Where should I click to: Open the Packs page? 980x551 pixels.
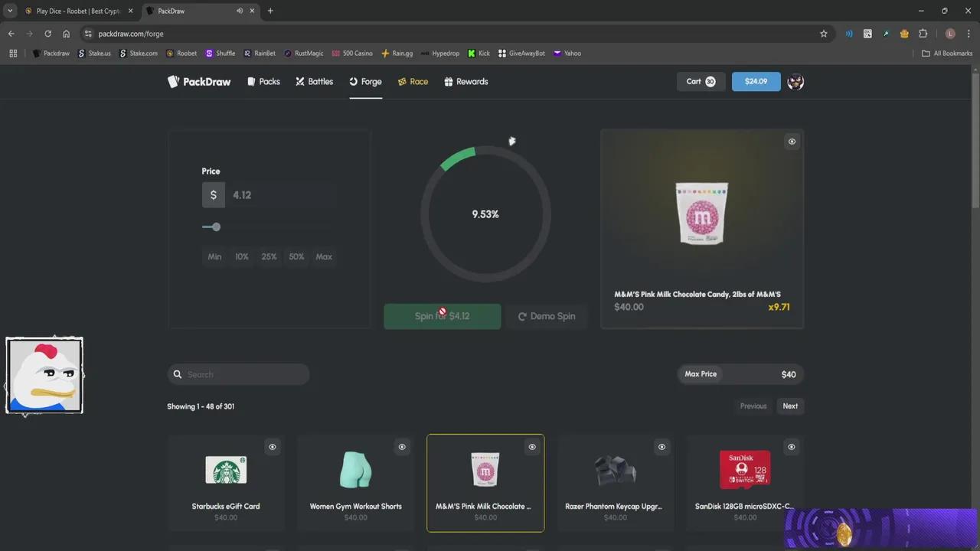point(263,82)
